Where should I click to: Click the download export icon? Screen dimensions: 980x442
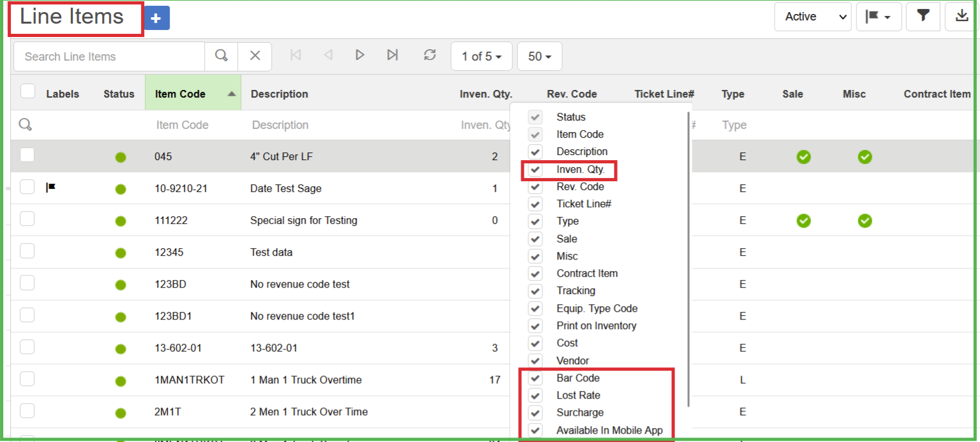[x=962, y=17]
